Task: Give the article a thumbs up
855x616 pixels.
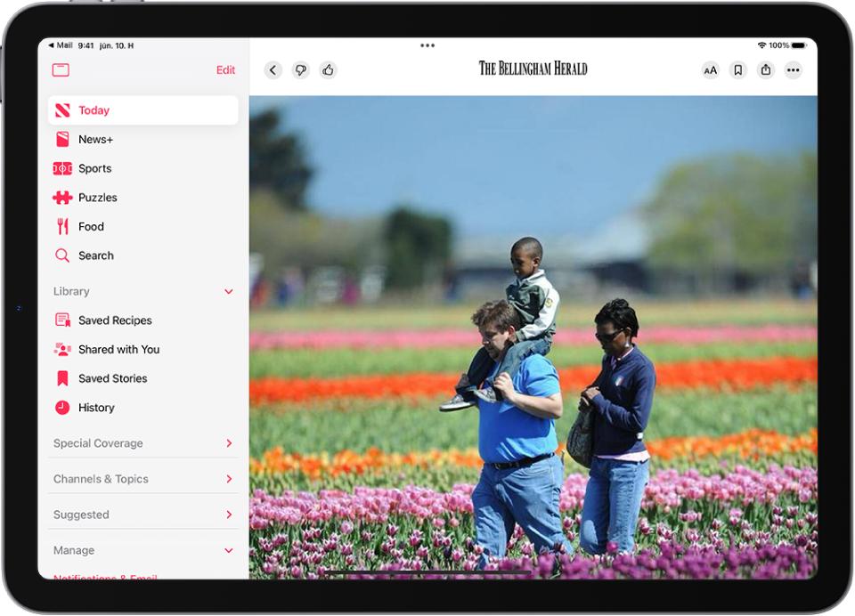Action: 328,69
